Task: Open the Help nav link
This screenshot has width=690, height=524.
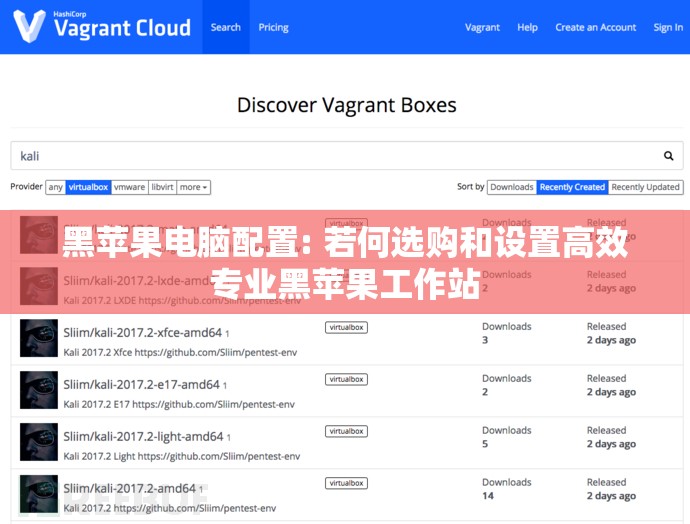Action: [x=527, y=27]
